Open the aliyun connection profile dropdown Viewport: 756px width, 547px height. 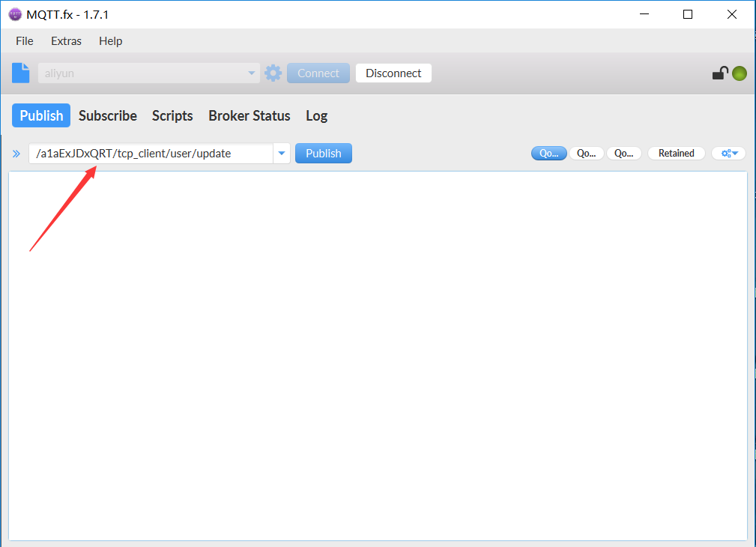coord(149,73)
